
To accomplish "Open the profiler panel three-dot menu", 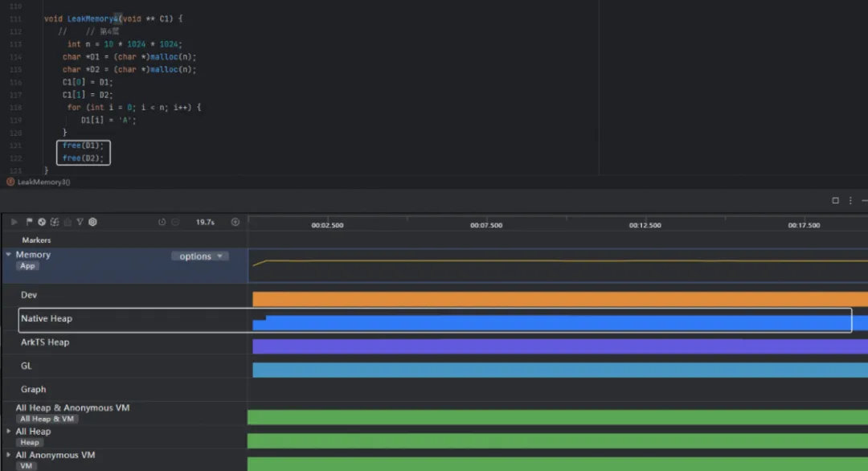I will (851, 200).
